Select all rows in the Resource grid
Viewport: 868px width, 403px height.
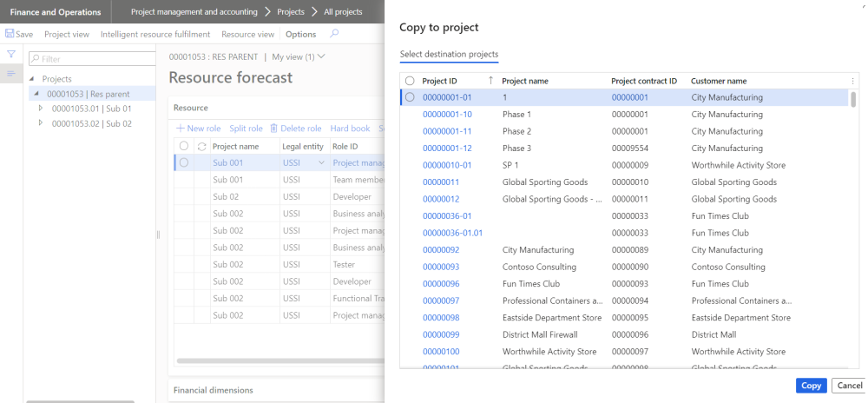tap(184, 146)
